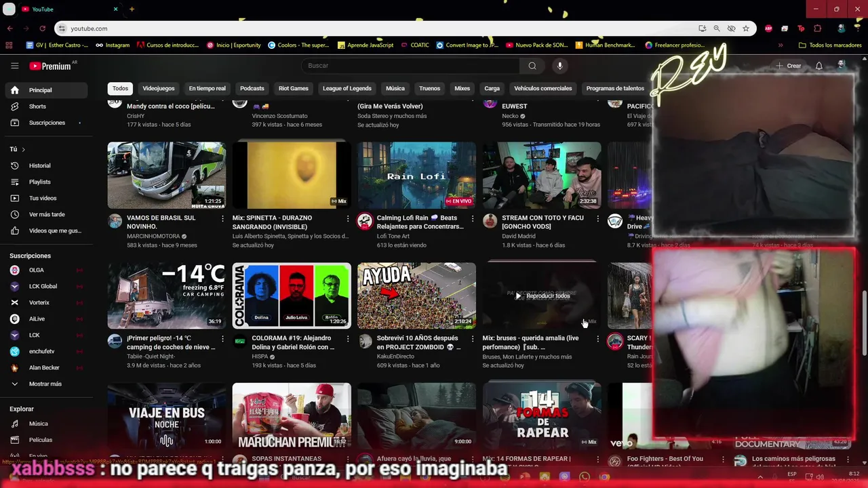Reload page with browser refresh button

42,28
